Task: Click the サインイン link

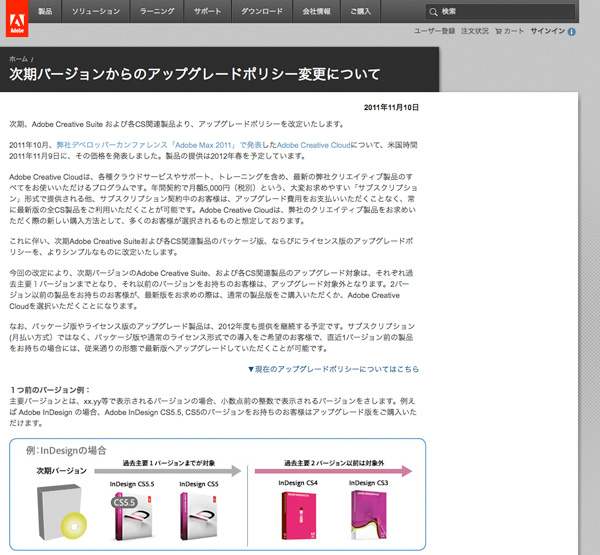Action: 546,32
